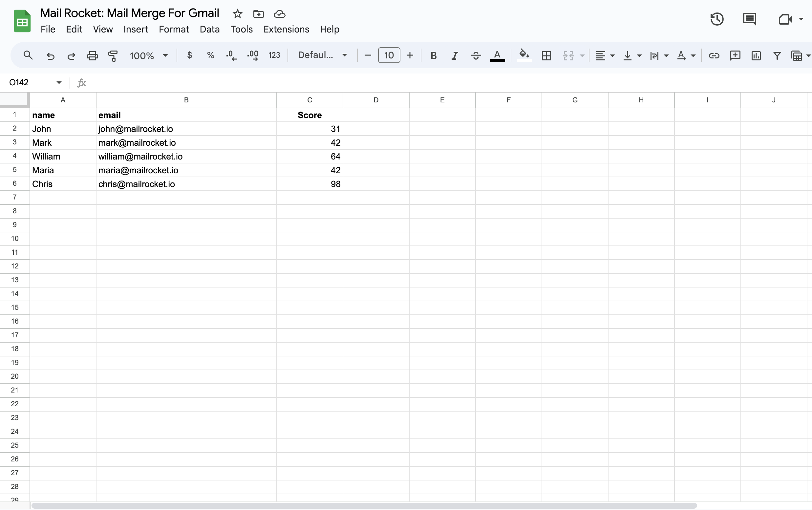Open the zoom level 100% dropdown
812x510 pixels.
coord(149,55)
